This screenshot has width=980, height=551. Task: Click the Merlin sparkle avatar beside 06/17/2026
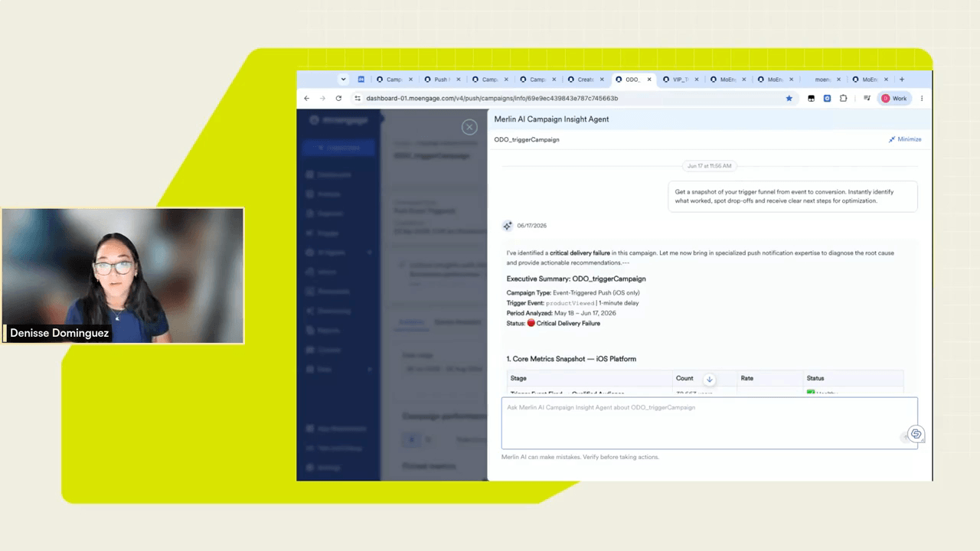(507, 226)
